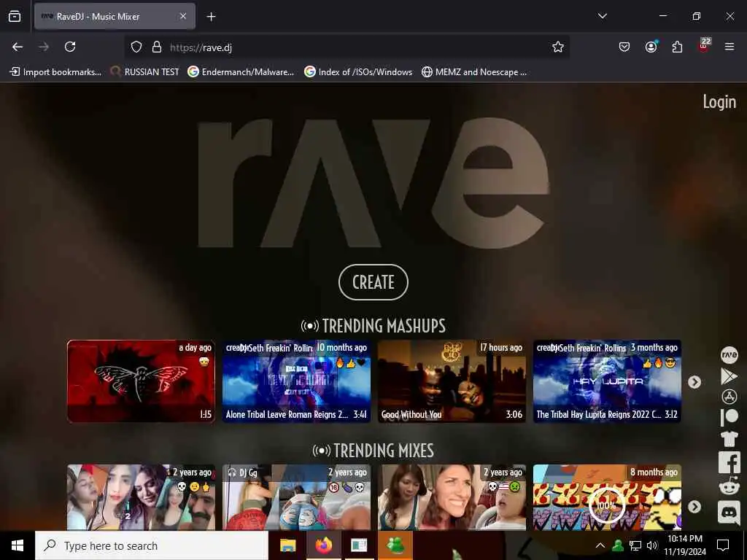Open the Endermanch/Malware bookmark

pos(241,72)
